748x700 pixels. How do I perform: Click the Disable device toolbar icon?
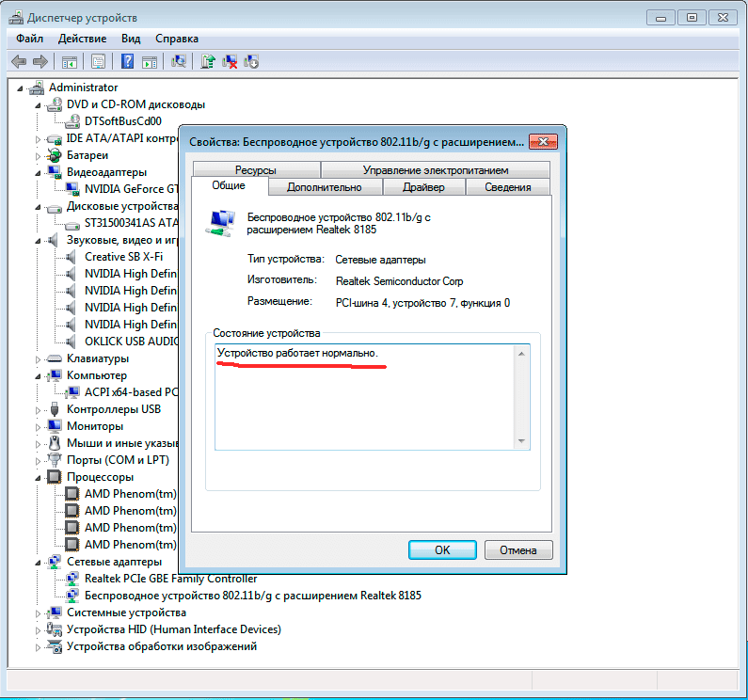coord(251,62)
